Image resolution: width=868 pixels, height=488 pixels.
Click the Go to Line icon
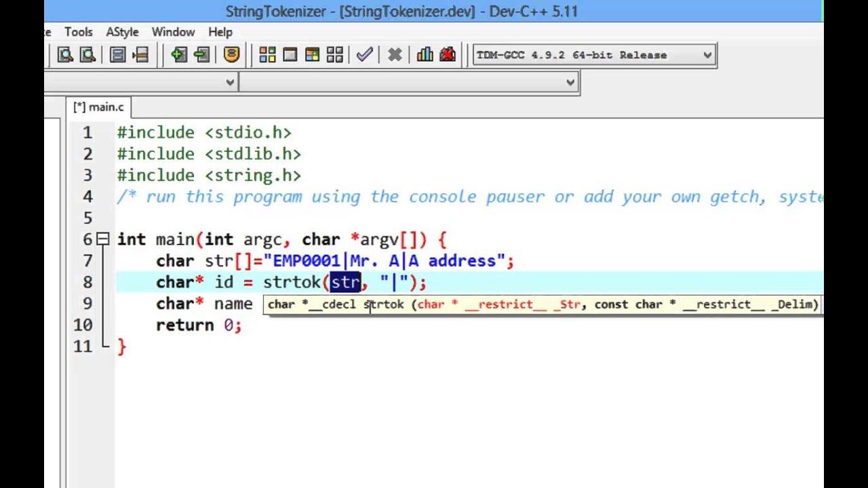click(x=140, y=55)
